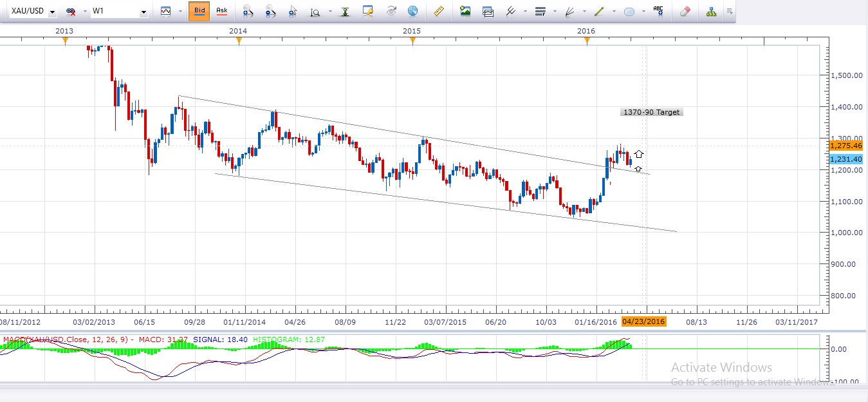The width and height of the screenshot is (868, 402).
Task: Click the globe icon in toolbar
Action: (412, 12)
